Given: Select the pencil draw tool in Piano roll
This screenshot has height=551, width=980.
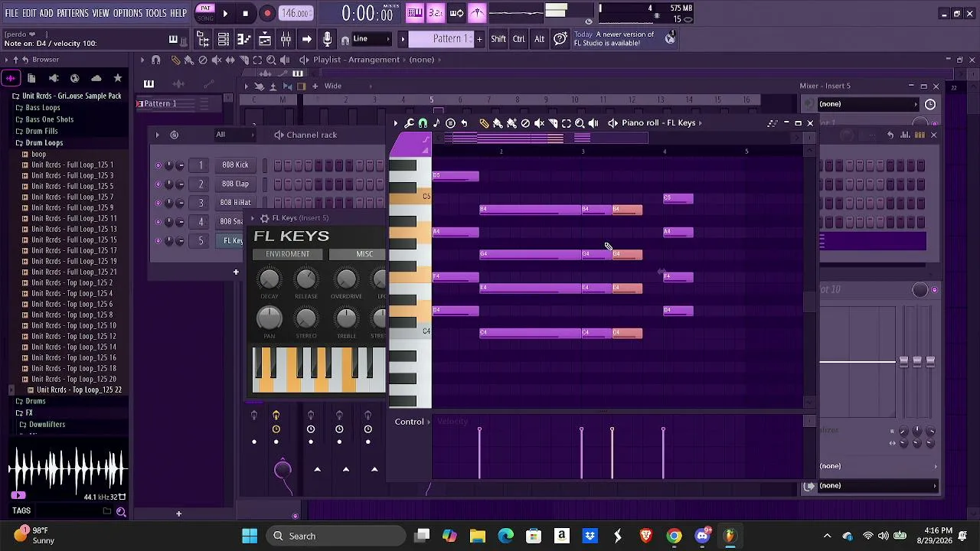Looking at the screenshot, I should [x=484, y=123].
